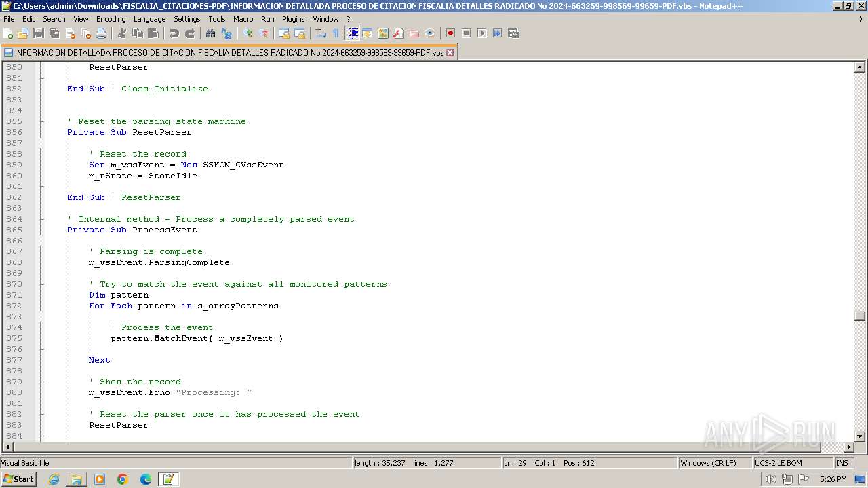Viewport: 868px width, 488px height.
Task: Start macro recording with red circle
Action: [451, 33]
